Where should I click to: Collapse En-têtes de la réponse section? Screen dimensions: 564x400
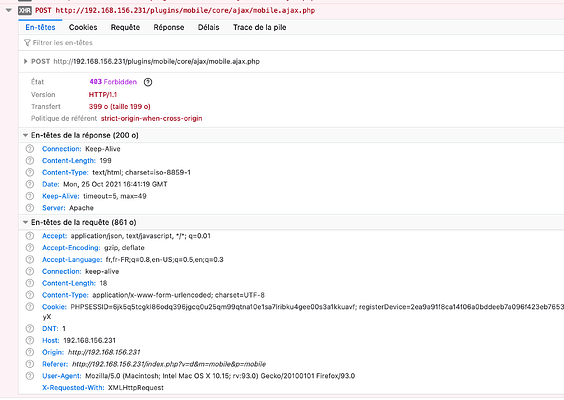tap(26, 135)
